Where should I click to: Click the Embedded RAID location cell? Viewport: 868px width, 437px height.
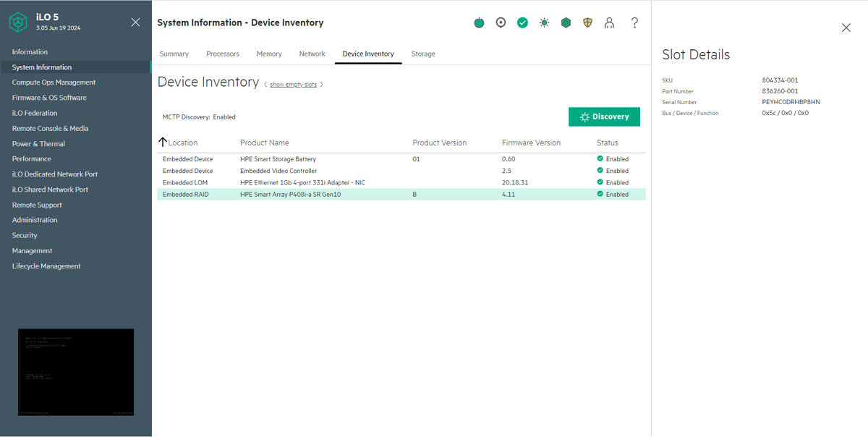pyautogui.click(x=186, y=194)
